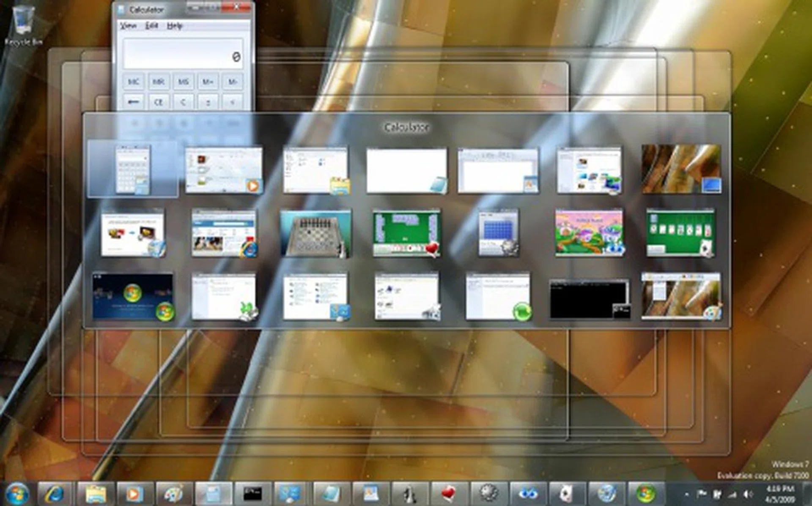
Task: Click the Calculator display field
Action: pos(183,54)
